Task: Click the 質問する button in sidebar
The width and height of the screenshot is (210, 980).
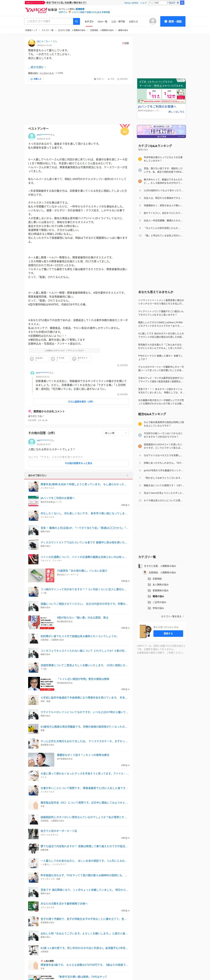Action: click(x=168, y=633)
